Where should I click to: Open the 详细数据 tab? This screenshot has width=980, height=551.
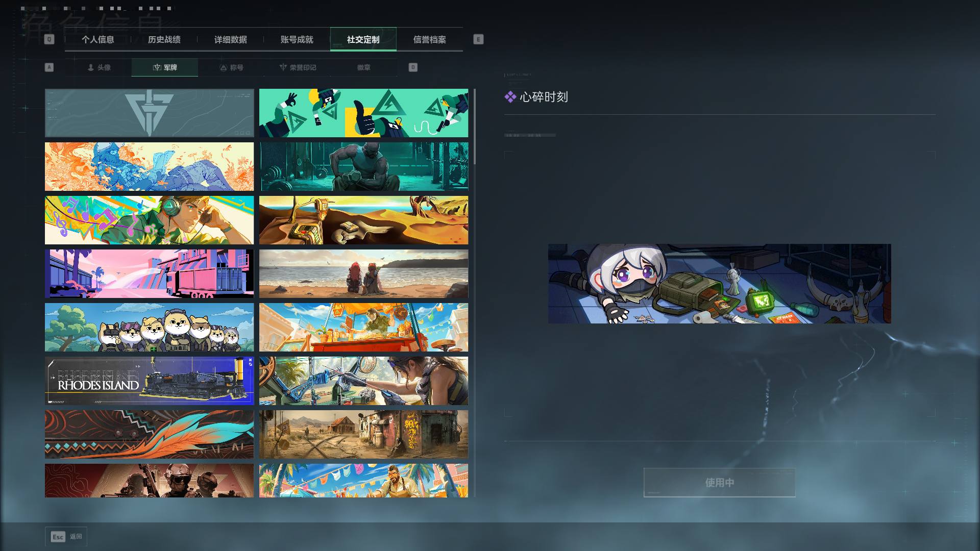pos(231,40)
